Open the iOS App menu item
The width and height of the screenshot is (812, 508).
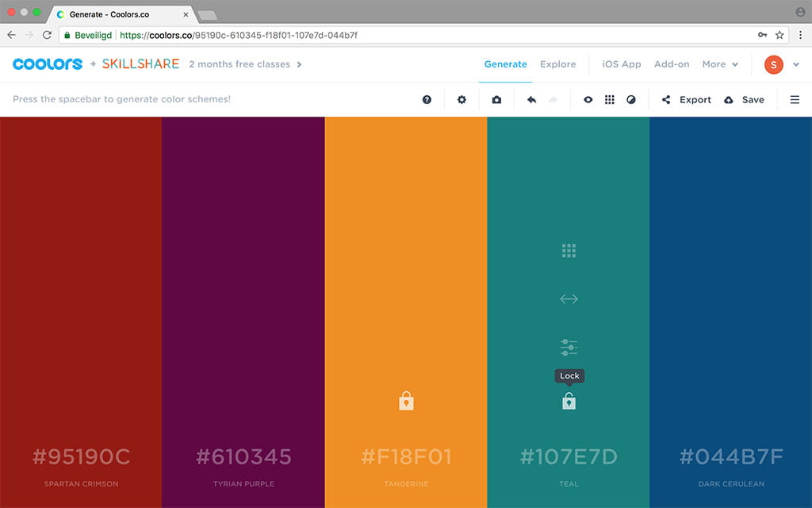[622, 64]
